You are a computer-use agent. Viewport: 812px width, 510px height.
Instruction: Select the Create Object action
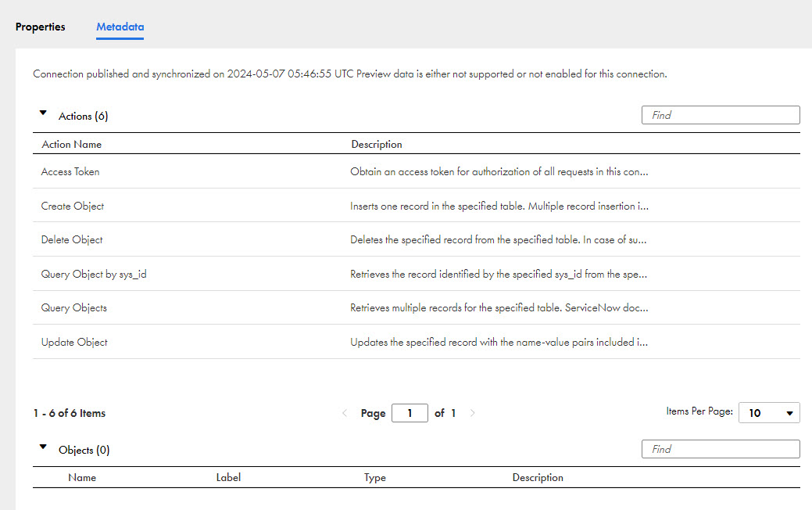[x=73, y=206]
